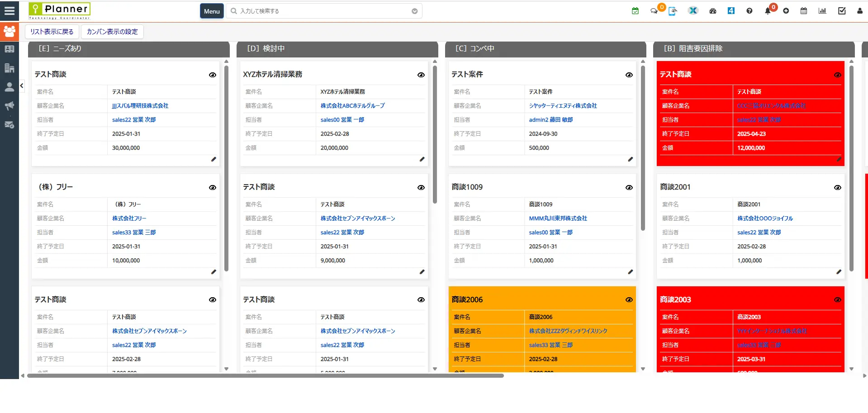This screenshot has width=868, height=413.
Task: Open the building company icon in sidebar
Action: (9, 68)
